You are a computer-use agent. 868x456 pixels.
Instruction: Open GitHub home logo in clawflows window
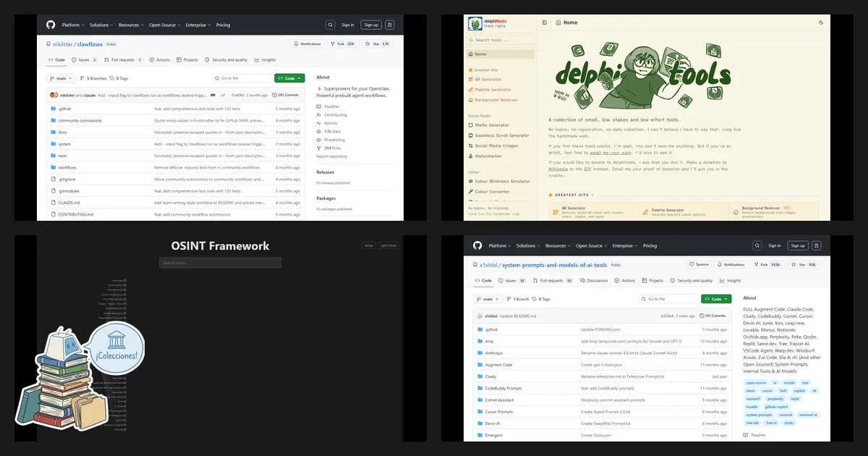click(51, 25)
